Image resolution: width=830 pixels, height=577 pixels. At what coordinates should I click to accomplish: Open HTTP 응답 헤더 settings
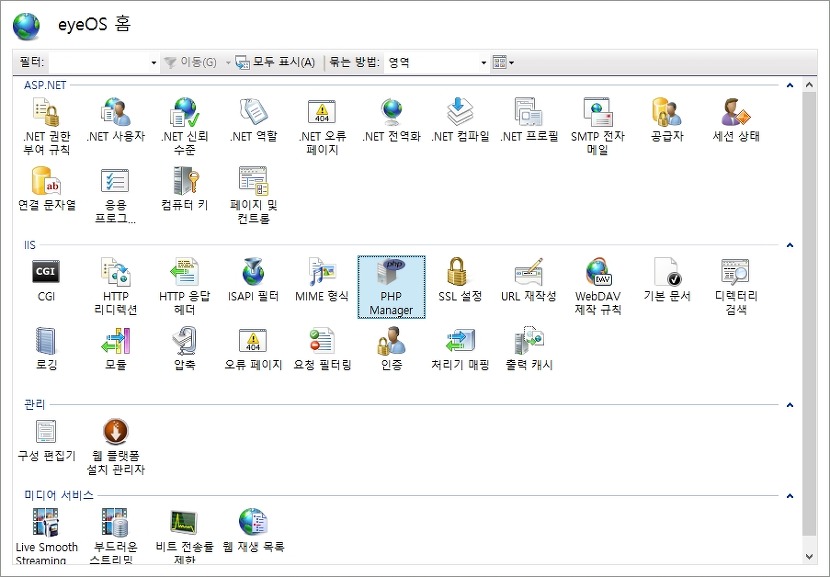184,287
